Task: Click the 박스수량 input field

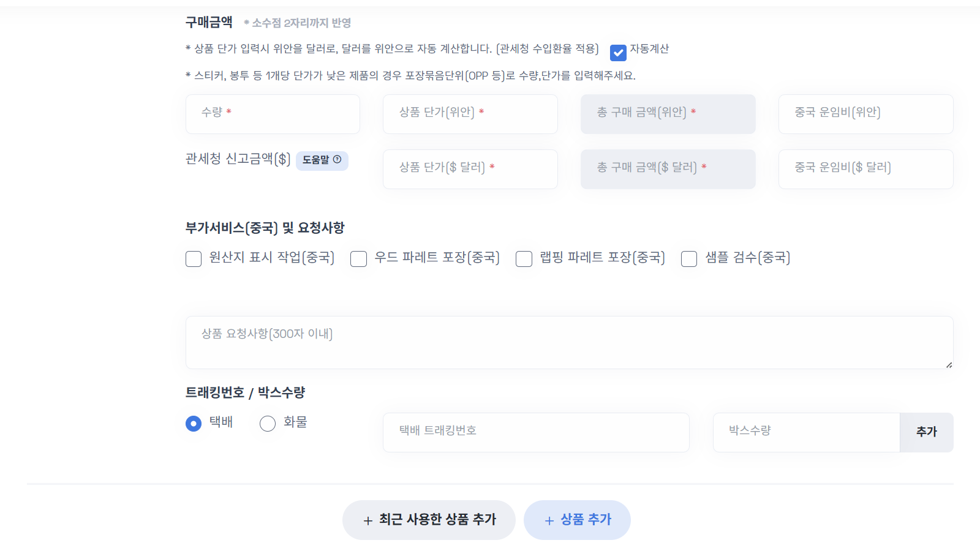Action: (806, 432)
